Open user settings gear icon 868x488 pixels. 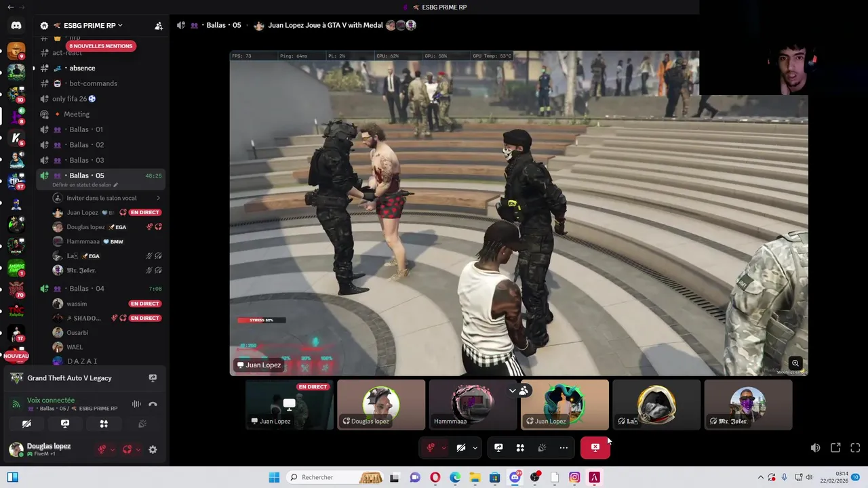(153, 449)
